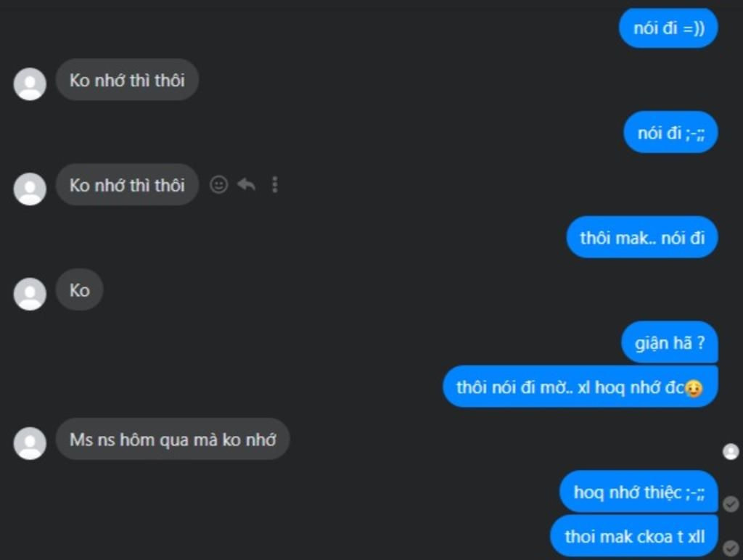Open emoji reaction picker beside message

219,185
